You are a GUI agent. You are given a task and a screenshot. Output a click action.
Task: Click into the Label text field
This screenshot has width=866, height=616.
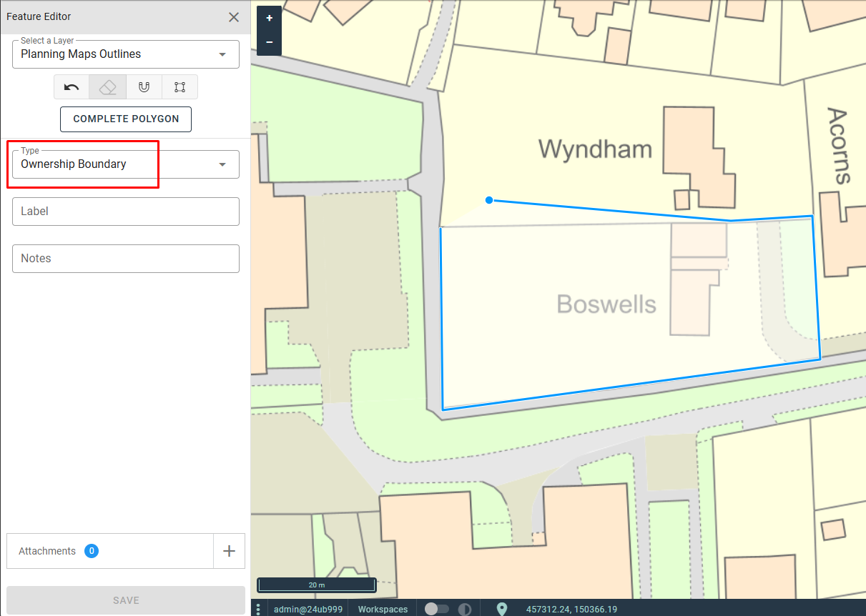(126, 212)
